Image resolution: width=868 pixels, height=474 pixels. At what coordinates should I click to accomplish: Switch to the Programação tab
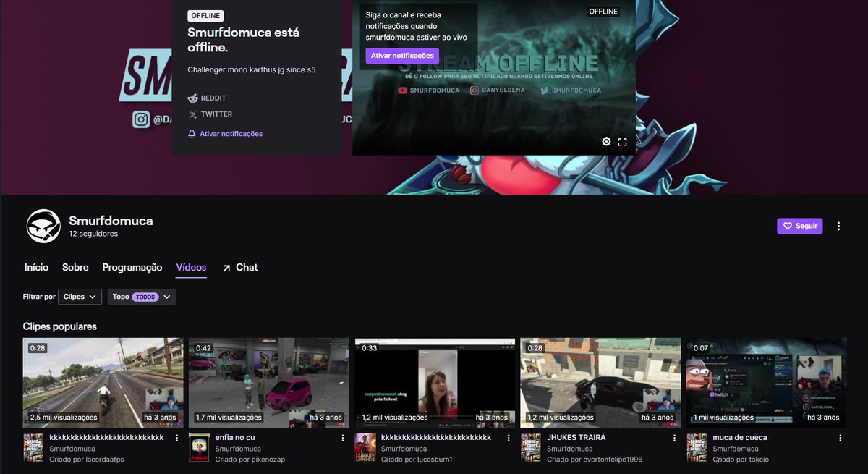coord(132,267)
